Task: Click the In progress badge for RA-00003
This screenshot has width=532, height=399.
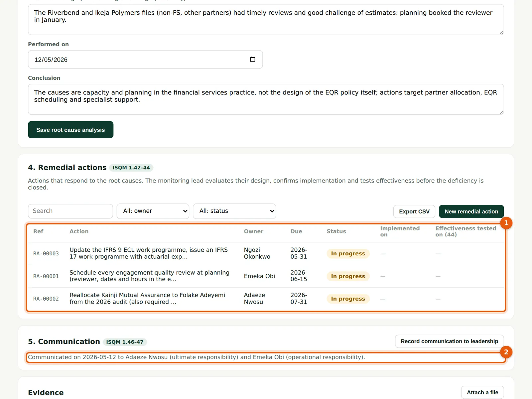Action: click(348, 253)
